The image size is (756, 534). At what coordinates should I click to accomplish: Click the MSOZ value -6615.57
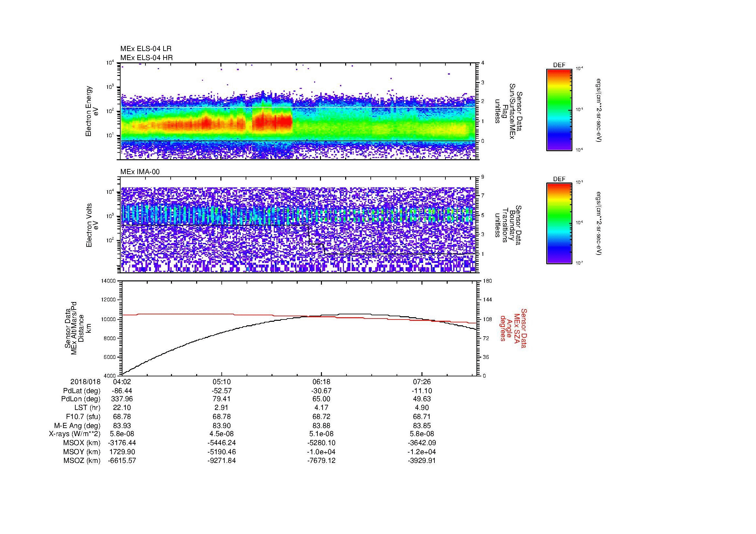click(x=122, y=461)
